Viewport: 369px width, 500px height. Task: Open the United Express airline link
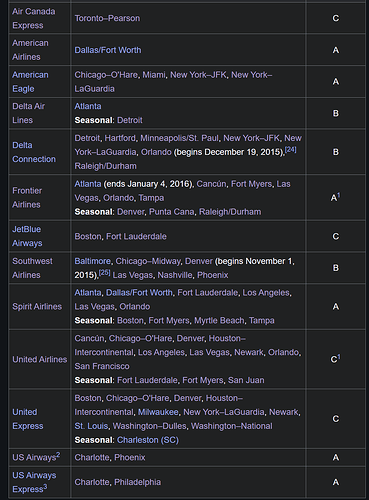click(x=28, y=419)
